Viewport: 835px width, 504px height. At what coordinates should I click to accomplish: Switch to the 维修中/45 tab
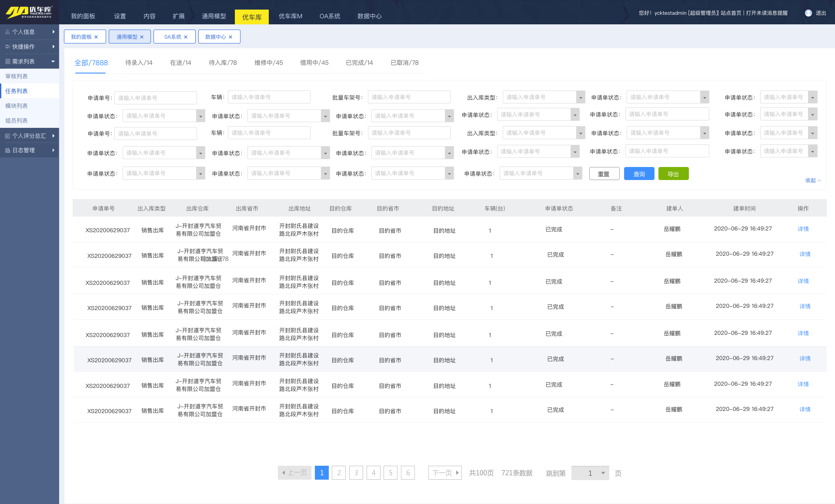pyautogui.click(x=268, y=63)
